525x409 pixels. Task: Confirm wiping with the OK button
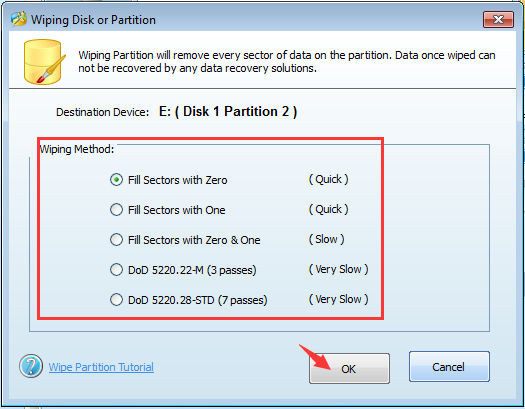coord(349,369)
